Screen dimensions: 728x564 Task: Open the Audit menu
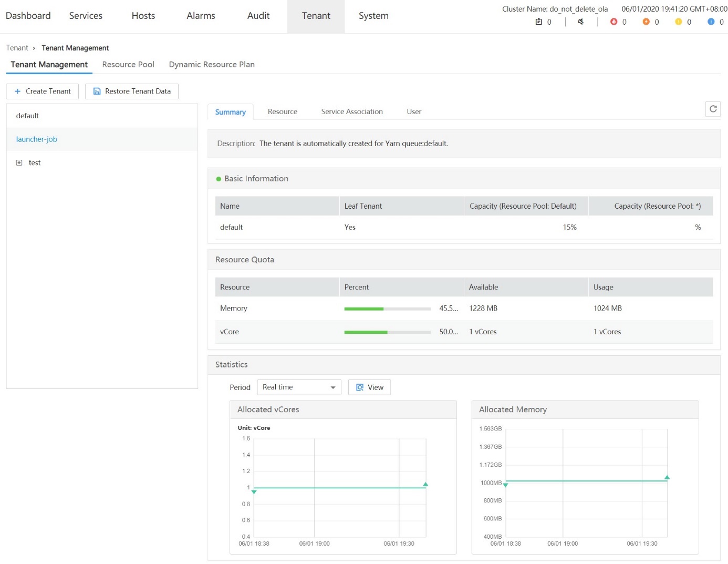click(258, 16)
